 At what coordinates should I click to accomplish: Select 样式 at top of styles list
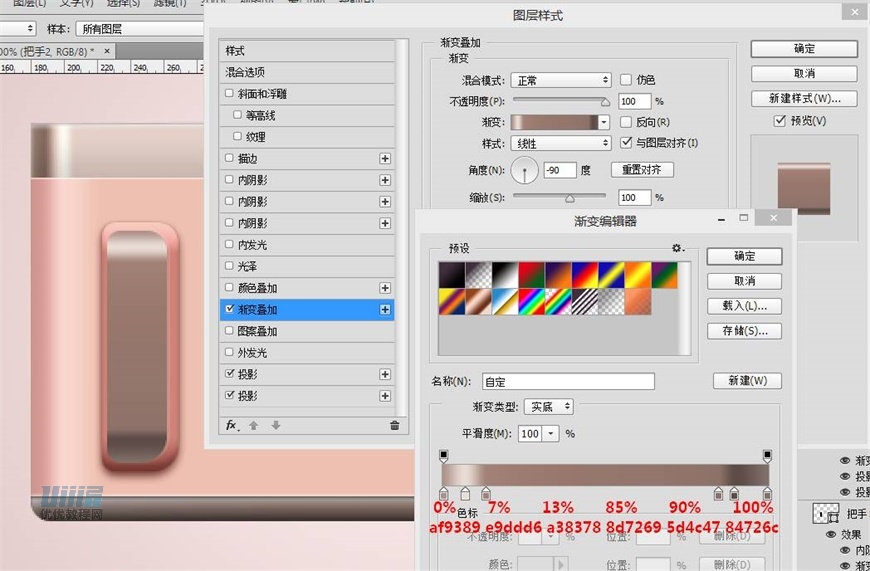(x=307, y=51)
